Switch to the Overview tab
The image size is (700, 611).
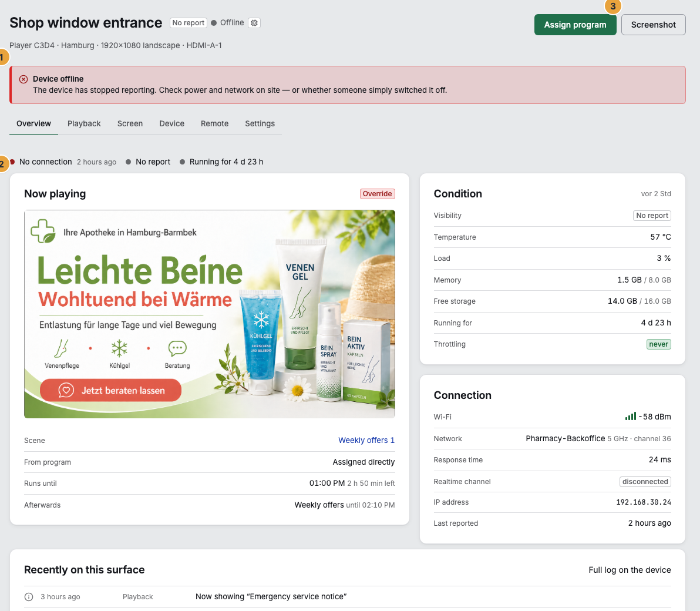pos(33,124)
